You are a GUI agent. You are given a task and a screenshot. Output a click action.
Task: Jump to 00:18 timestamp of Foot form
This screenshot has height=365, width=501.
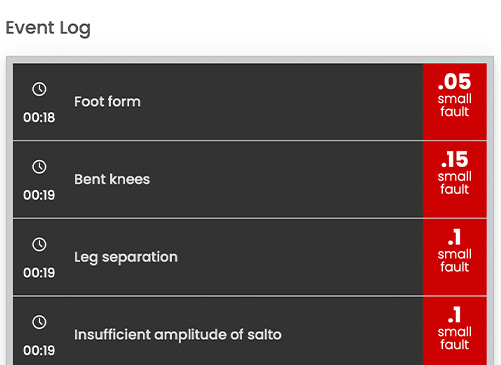point(39,117)
